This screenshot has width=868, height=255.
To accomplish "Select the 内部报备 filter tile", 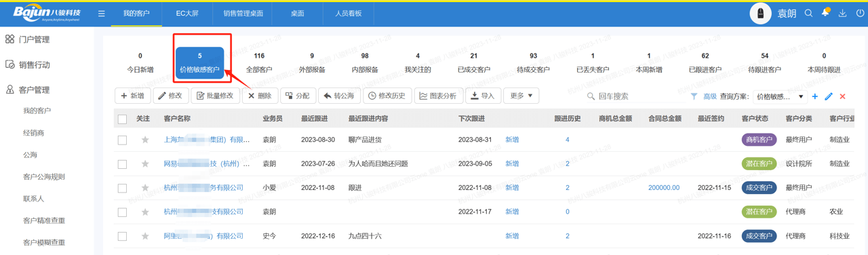I will pyautogui.click(x=365, y=63).
